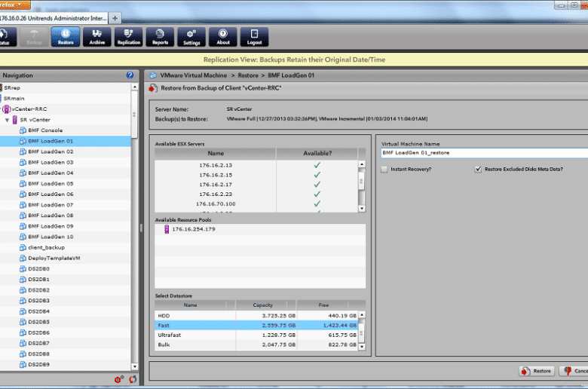Click the Navigation help question icon
The height and width of the screenshot is (389, 588).
[130, 75]
